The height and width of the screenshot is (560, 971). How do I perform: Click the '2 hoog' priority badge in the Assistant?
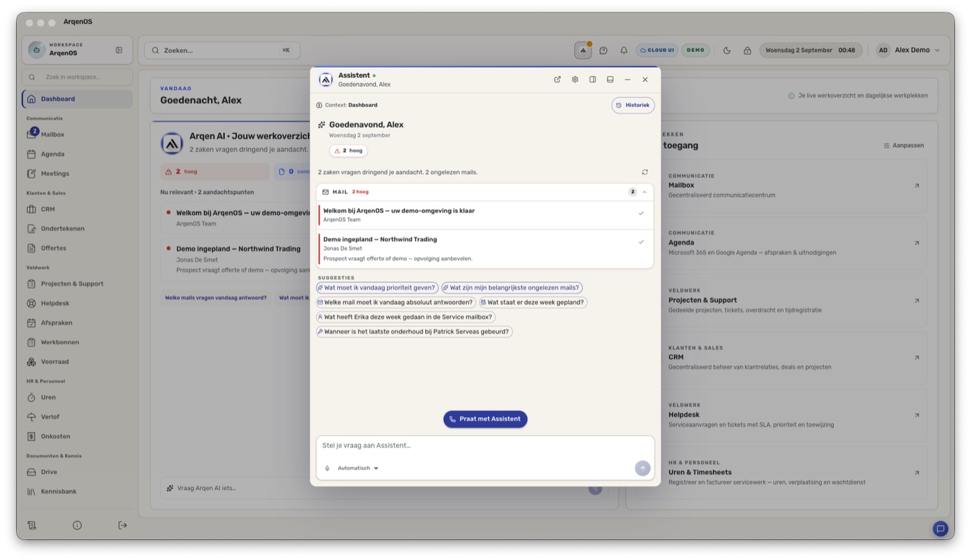(x=349, y=150)
